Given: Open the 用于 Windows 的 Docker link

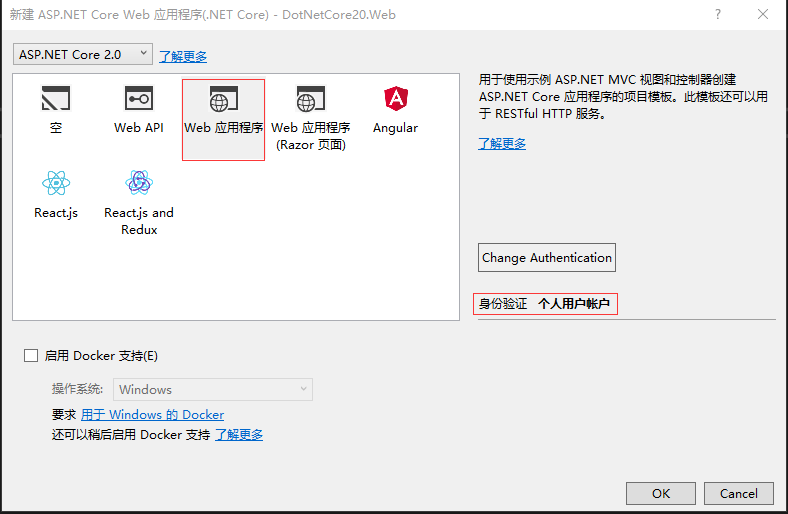Looking at the screenshot, I should [152, 415].
